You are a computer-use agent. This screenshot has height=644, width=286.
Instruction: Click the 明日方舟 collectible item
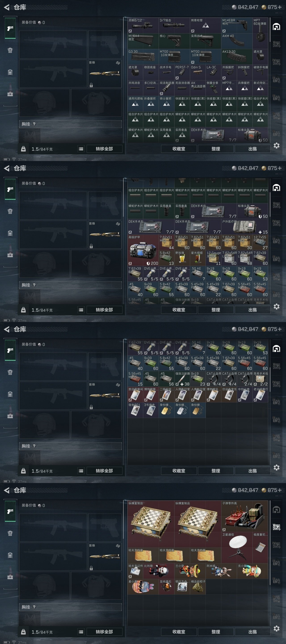tap(182, 587)
